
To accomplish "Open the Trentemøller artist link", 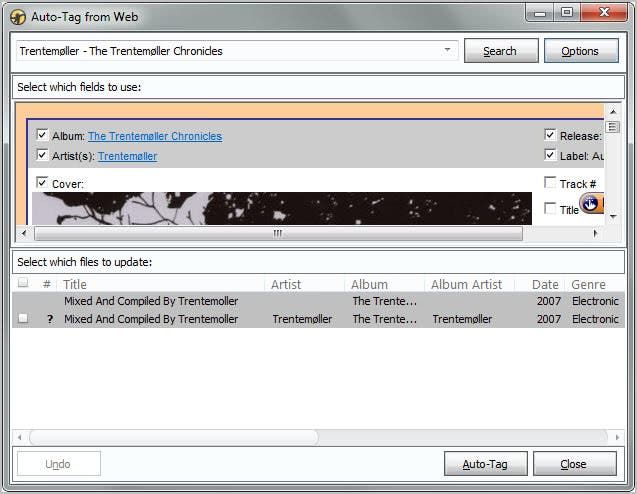I will point(128,156).
